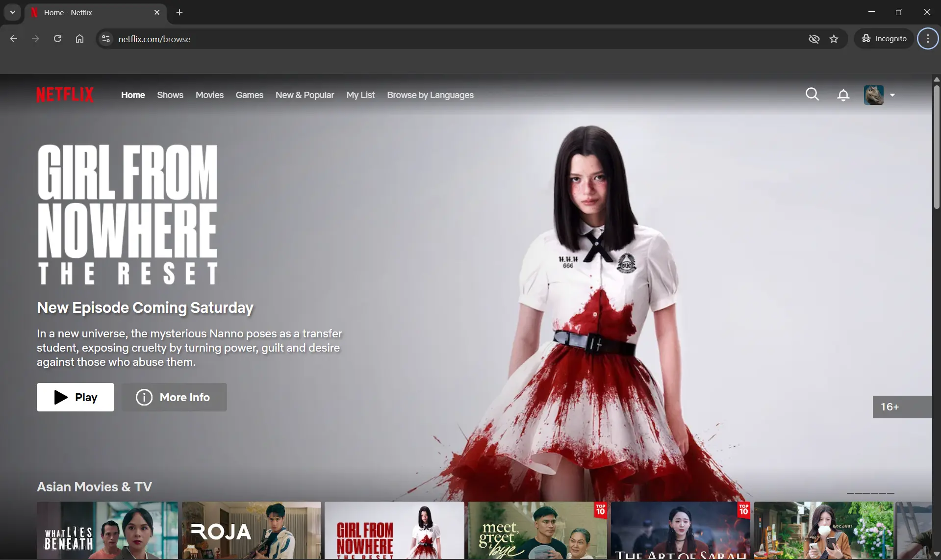Click the Netflix logo
The width and height of the screenshot is (941, 560).
coord(65,95)
